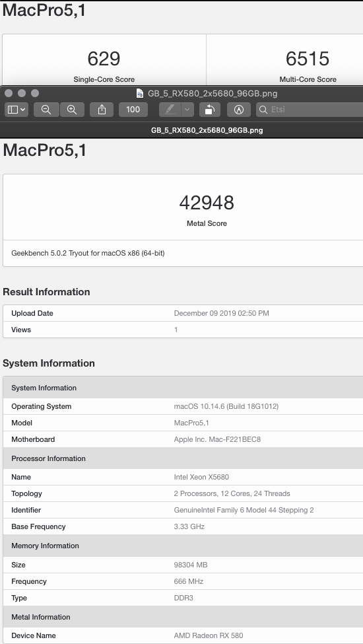Click the Views row label
Viewport: 363px width, 644px height.
click(21, 330)
